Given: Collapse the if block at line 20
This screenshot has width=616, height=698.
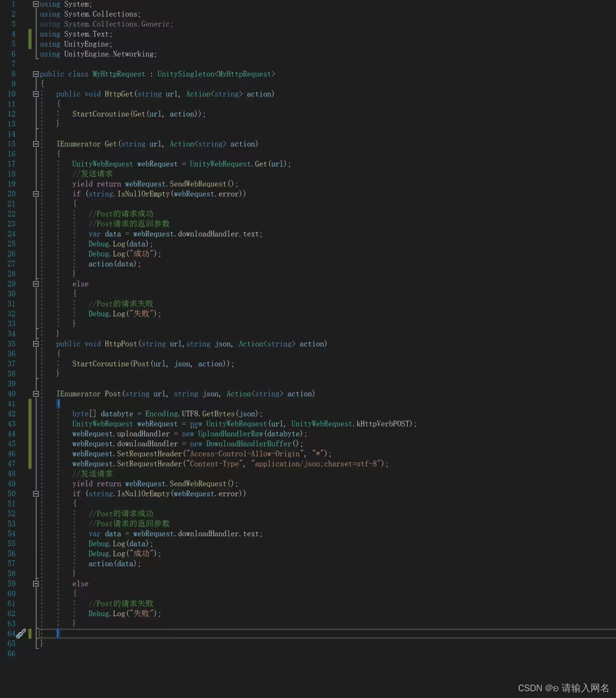Looking at the screenshot, I should coord(36,194).
